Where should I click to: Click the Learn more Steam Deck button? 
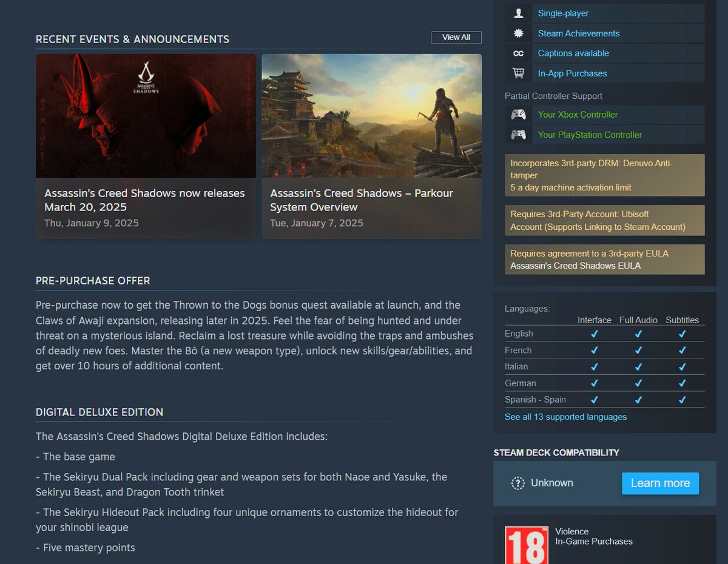(x=660, y=483)
